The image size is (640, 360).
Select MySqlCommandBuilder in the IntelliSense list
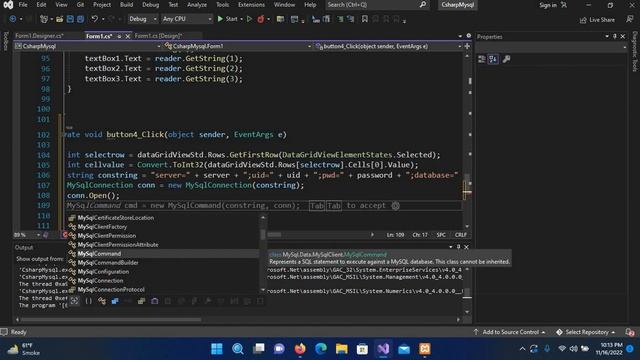click(108, 262)
